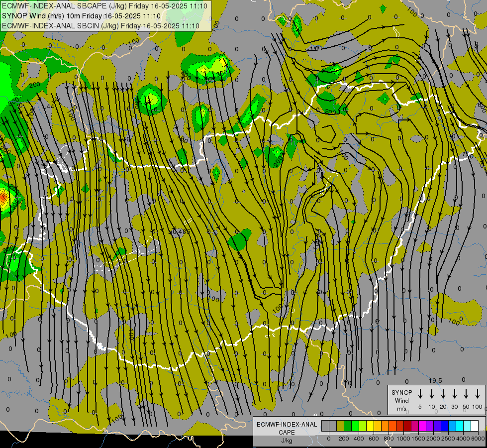487x448 pixels.
Task: Click the wind arrow above the 5 label
Action: pos(420,393)
